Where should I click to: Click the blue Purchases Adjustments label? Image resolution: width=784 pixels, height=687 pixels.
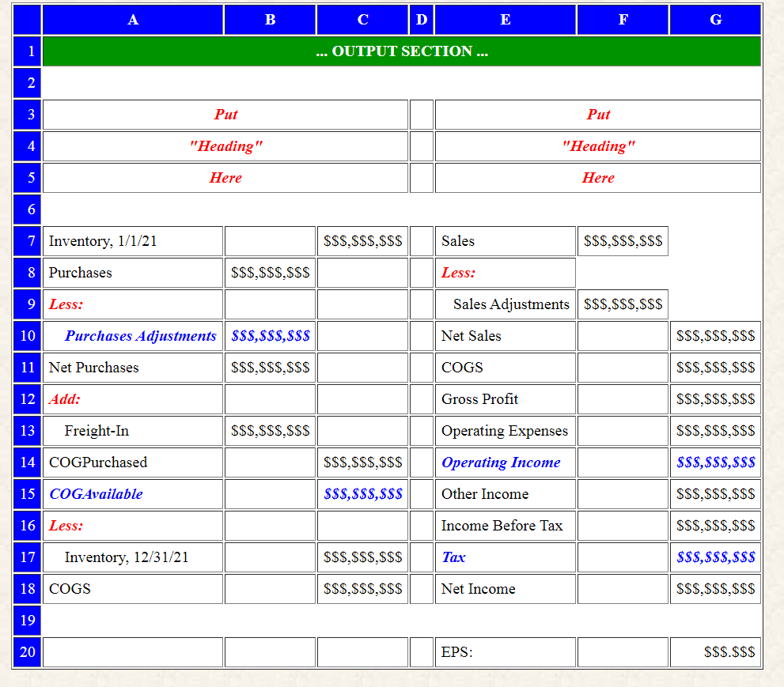click(x=140, y=335)
